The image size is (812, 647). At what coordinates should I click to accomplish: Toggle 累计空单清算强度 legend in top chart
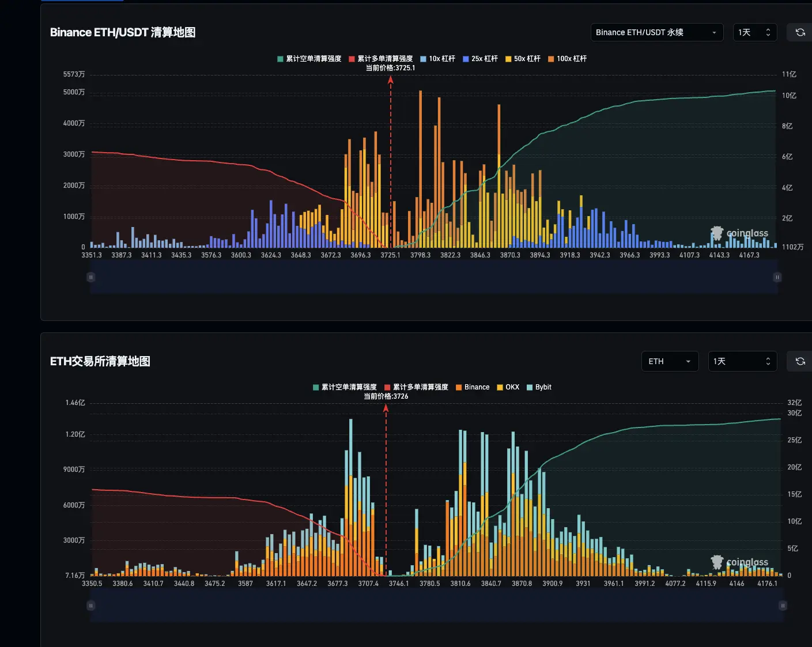click(309, 59)
